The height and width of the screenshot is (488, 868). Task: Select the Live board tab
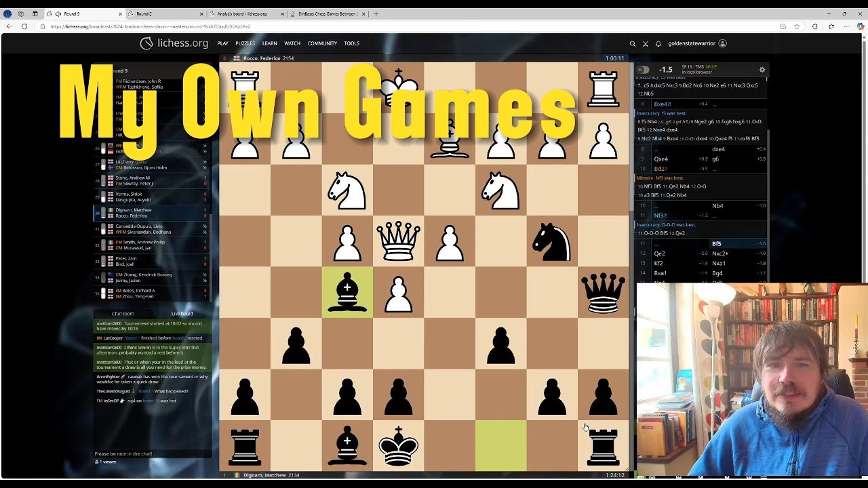(x=182, y=314)
